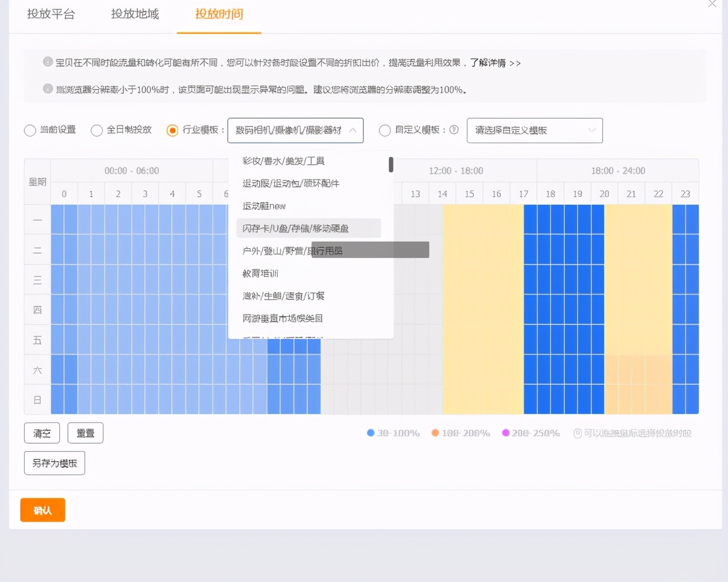Click the clock icon near the drag-select hint

[x=578, y=433]
